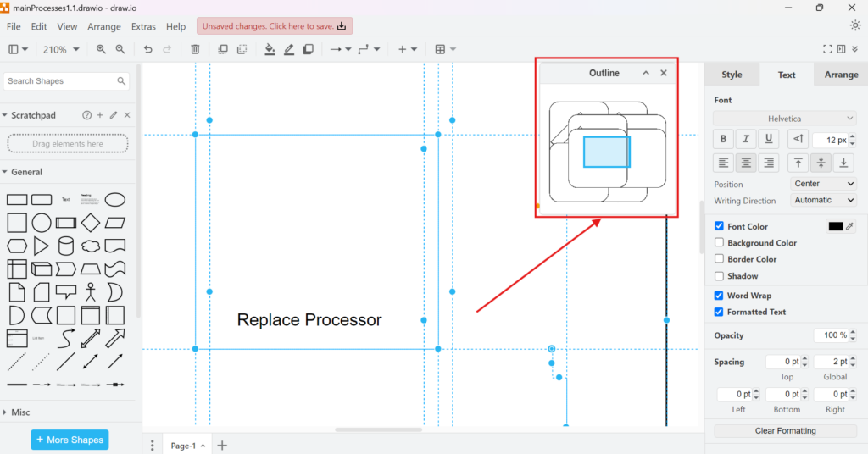Toggle the format panel icon
Image resolution: width=868 pixels, height=454 pixels.
[842, 49]
